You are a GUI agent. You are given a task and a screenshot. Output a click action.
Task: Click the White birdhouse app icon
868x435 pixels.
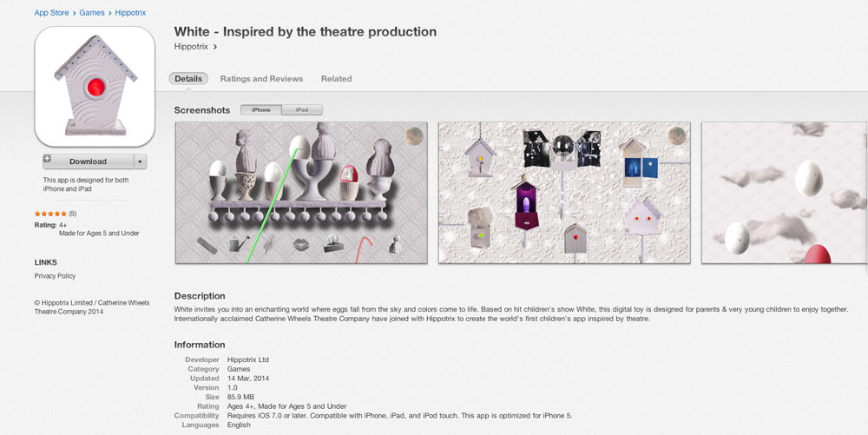coord(95,86)
